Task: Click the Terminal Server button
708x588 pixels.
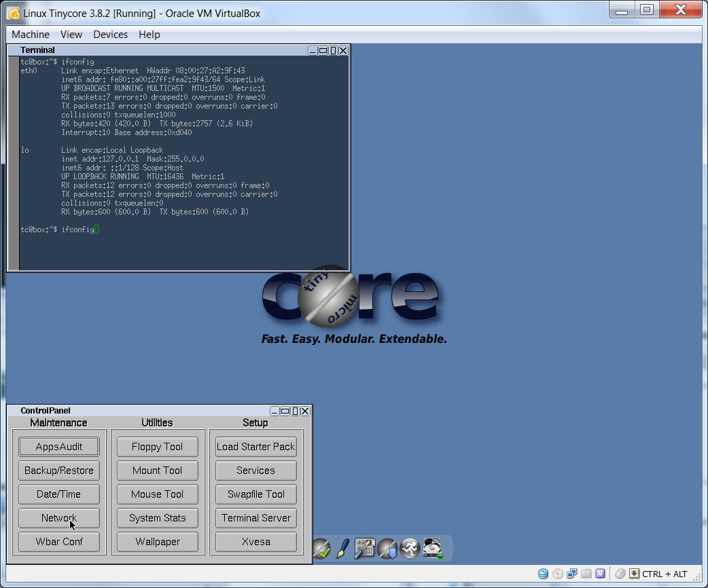Action: point(256,518)
